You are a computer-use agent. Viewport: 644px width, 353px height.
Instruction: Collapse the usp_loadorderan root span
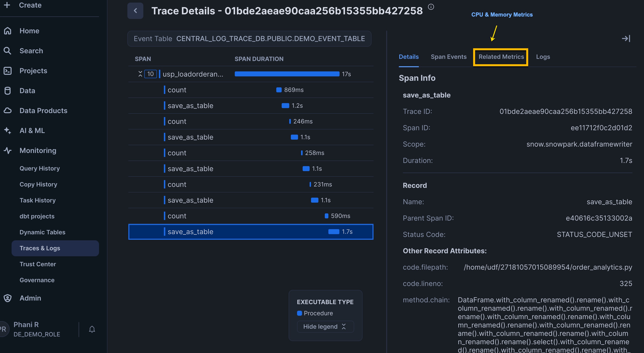pyautogui.click(x=140, y=74)
